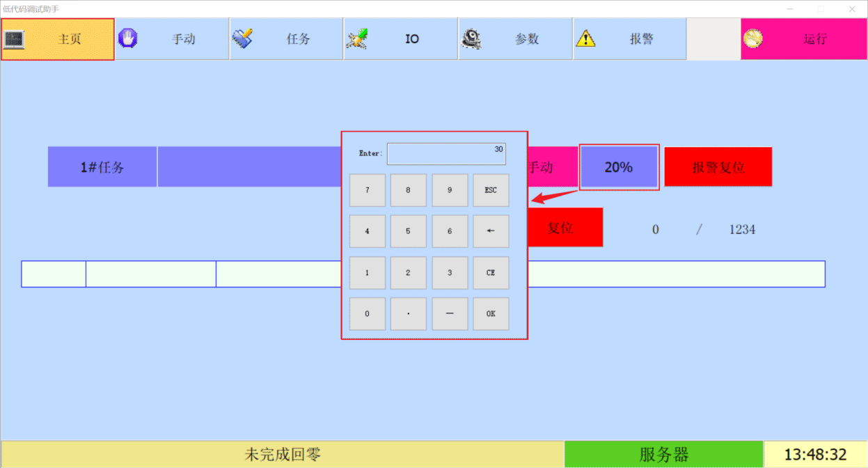Tap the keypad minus sign key
The image size is (868, 468).
[450, 314]
